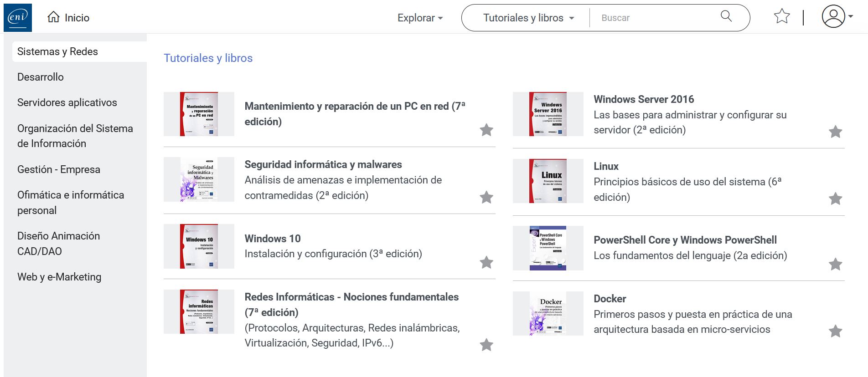868x377 pixels.
Task: Click the Linux cover thumbnail
Action: pos(548,181)
